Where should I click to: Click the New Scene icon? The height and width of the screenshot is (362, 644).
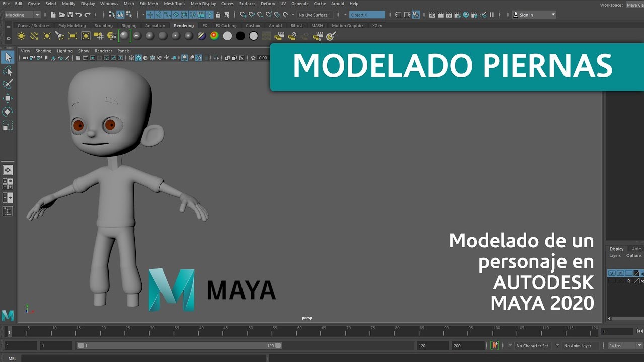pos(53,15)
